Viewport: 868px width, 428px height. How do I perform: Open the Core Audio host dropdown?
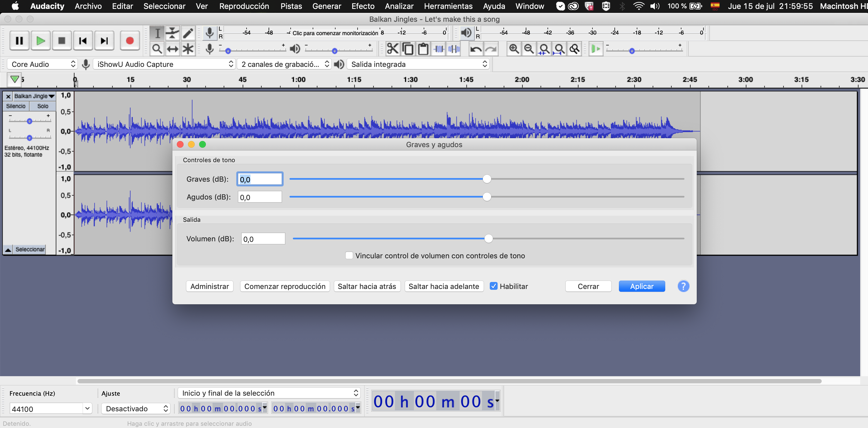[x=42, y=64]
